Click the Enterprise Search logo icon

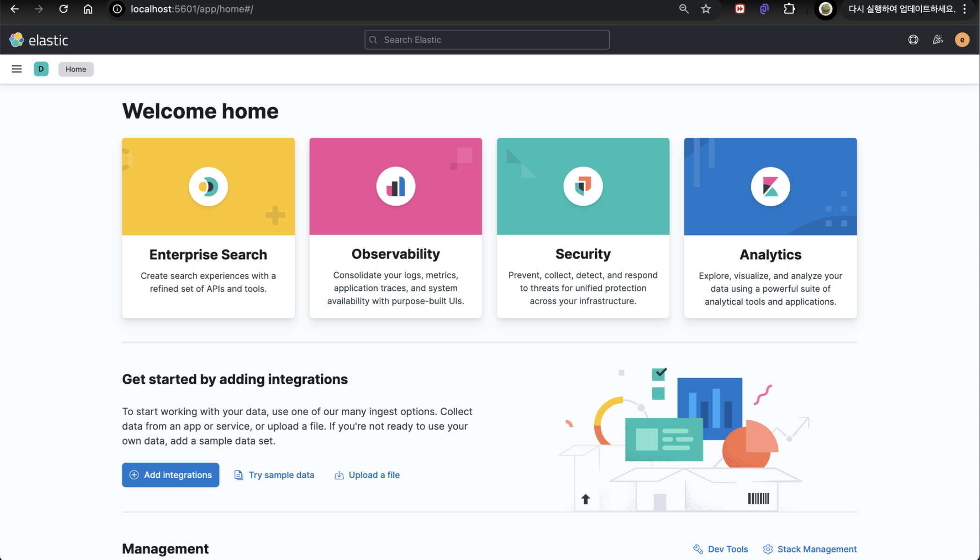(208, 187)
